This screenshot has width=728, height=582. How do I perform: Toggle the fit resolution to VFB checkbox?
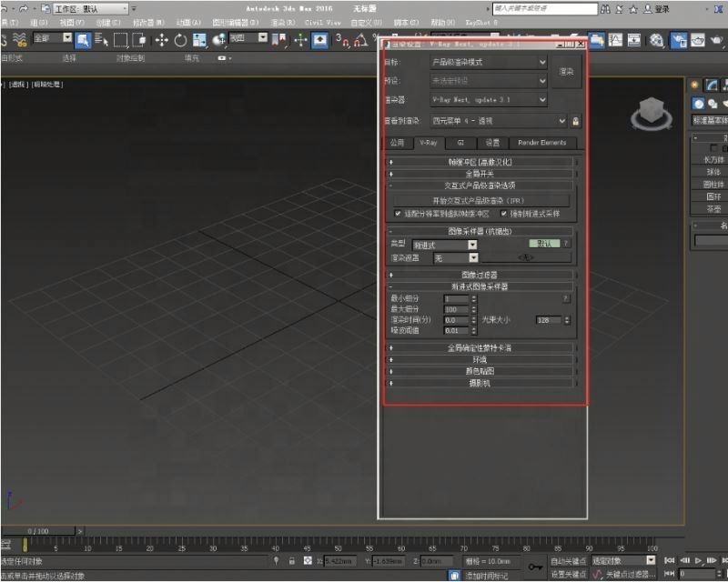tap(398, 214)
